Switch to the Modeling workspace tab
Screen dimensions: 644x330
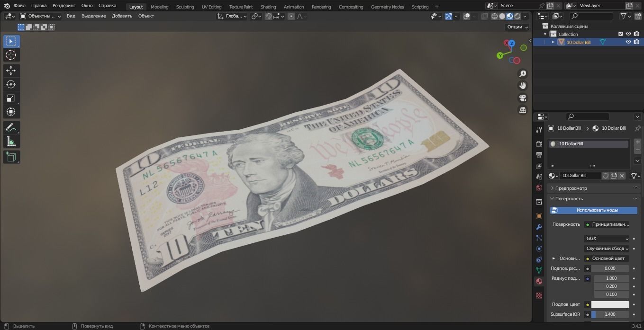coord(159,7)
